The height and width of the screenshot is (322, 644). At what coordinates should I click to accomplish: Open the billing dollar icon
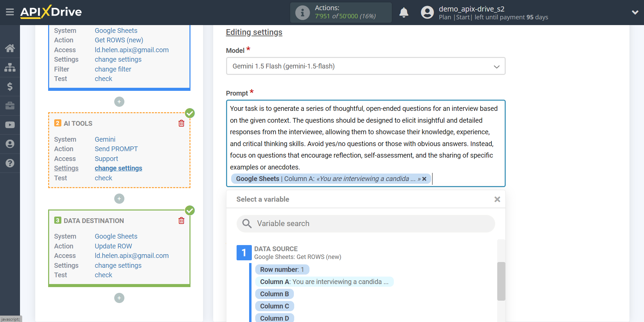(10, 86)
